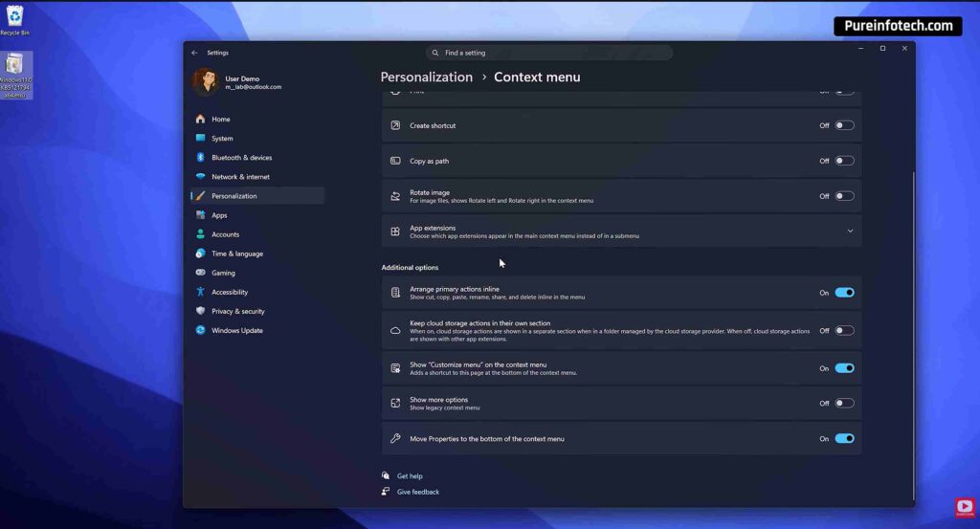
Task: Close the Settings window
Action: [904, 48]
